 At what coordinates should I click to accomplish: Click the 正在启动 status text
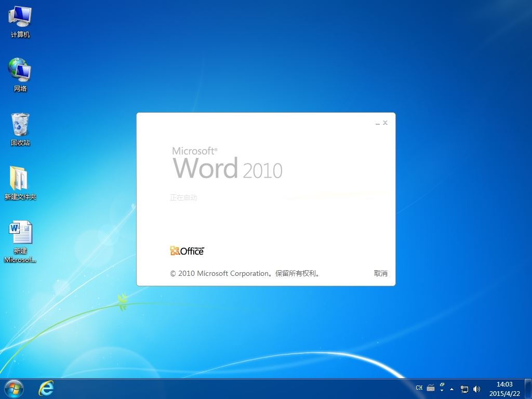click(183, 197)
